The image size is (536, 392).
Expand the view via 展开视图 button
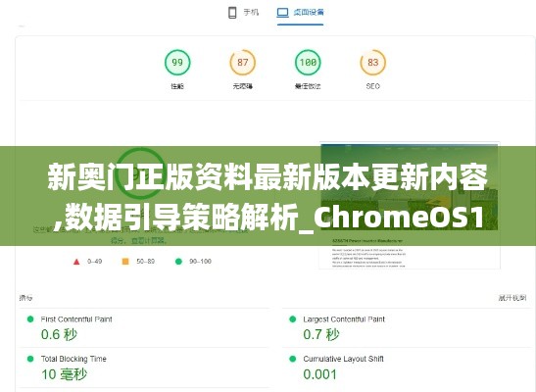(x=512, y=298)
